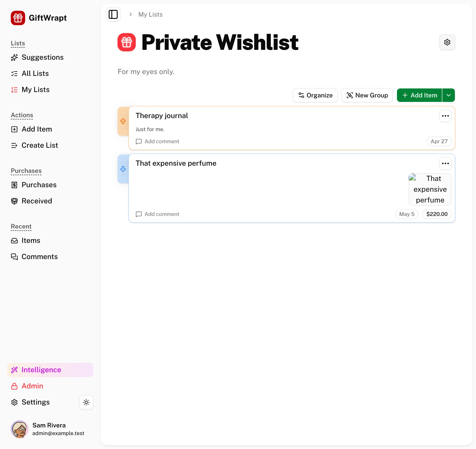Toggle the light/dark theme switch
This screenshot has height=449, width=476.
tap(86, 402)
